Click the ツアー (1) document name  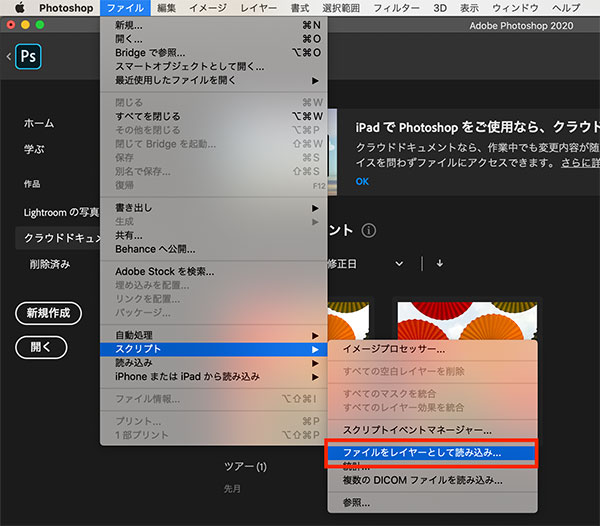(x=245, y=466)
